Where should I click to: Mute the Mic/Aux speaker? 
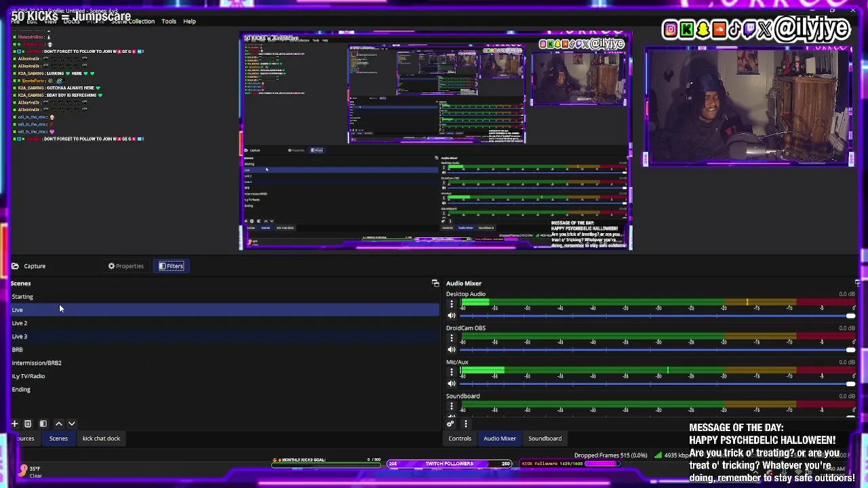point(452,384)
